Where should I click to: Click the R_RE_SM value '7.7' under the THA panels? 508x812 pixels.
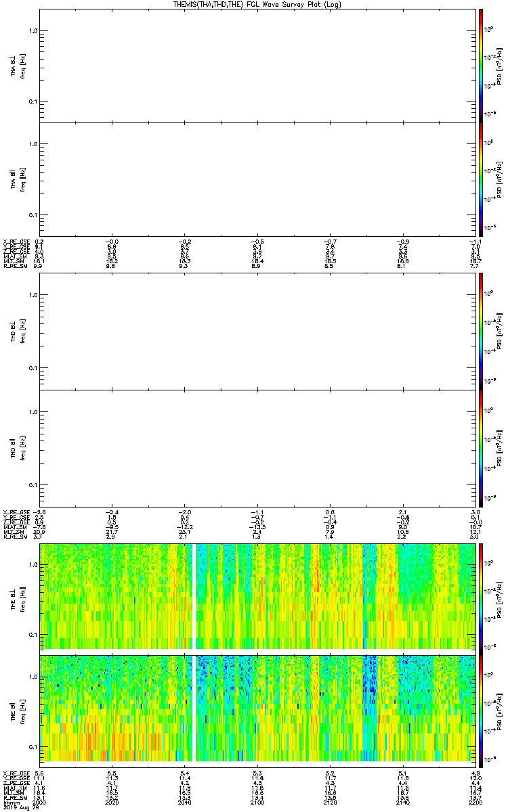click(x=474, y=265)
